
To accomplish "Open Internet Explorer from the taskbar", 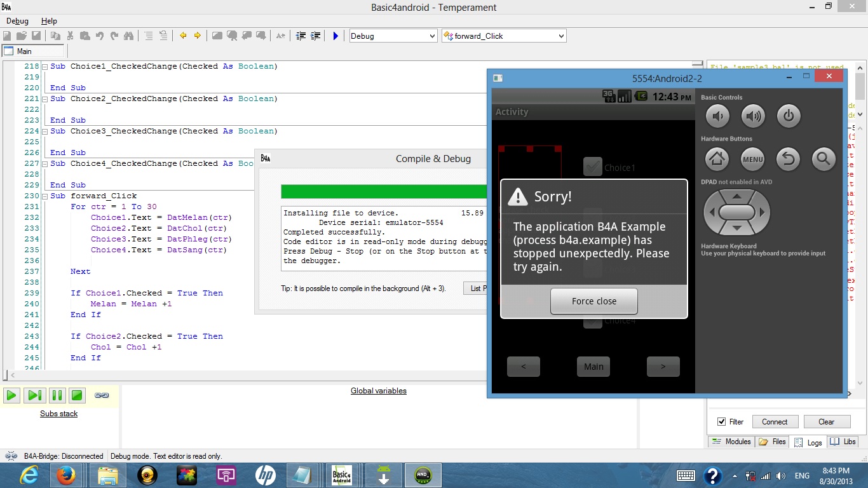I will [29, 475].
